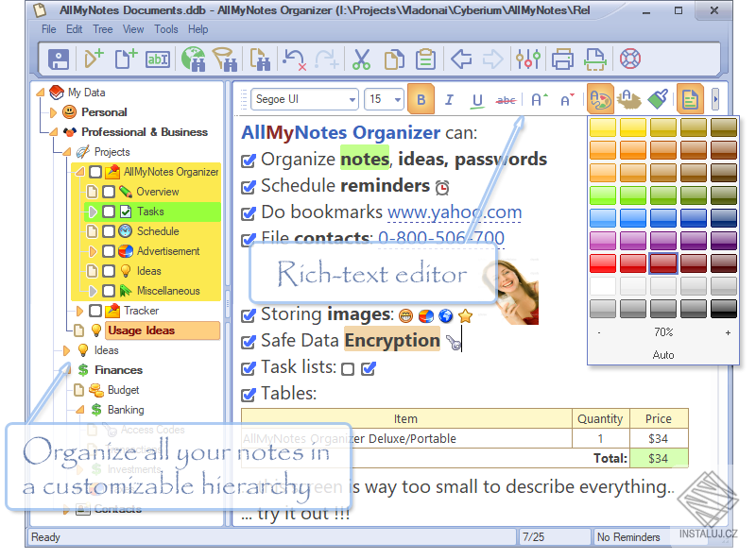
Task: Collapse the Banking tree node
Action: pyautogui.click(x=80, y=410)
